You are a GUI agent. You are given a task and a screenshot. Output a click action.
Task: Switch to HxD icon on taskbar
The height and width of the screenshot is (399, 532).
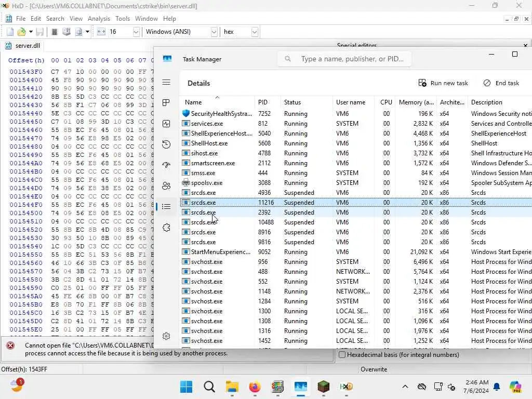click(347, 387)
